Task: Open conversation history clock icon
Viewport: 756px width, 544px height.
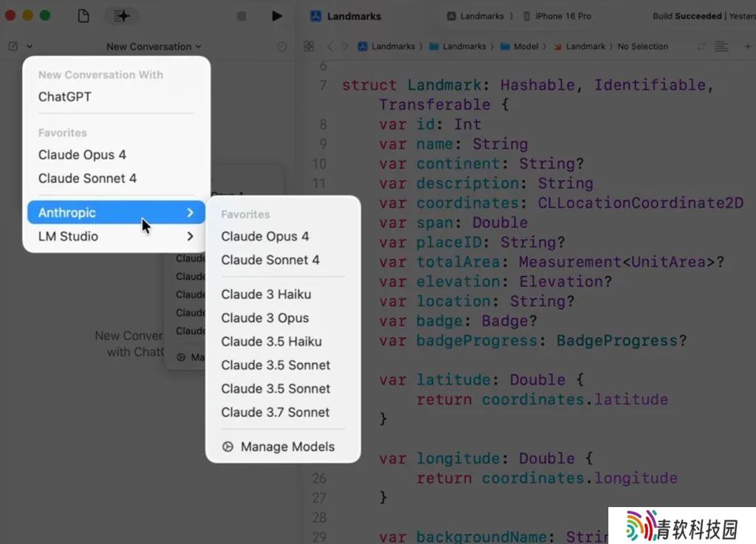Action: [x=281, y=47]
